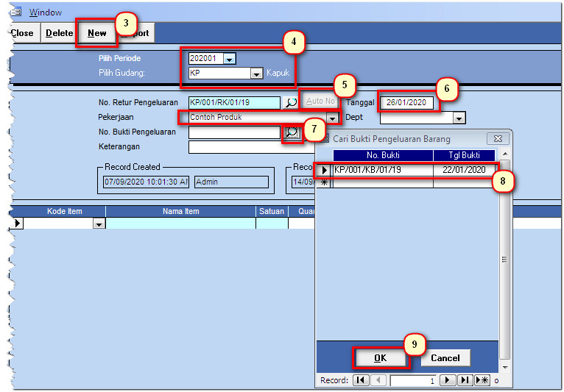Open the Kode Item dropdown in grid
564x392 pixels.
click(99, 224)
